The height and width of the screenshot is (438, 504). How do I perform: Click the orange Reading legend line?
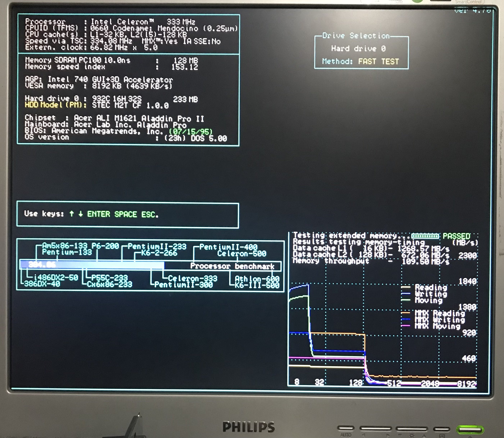(406, 287)
